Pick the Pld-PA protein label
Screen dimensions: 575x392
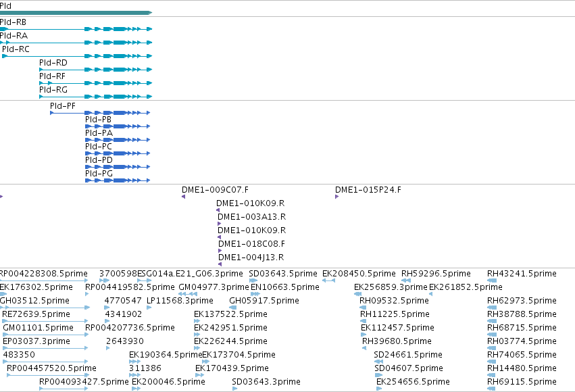[99, 133]
